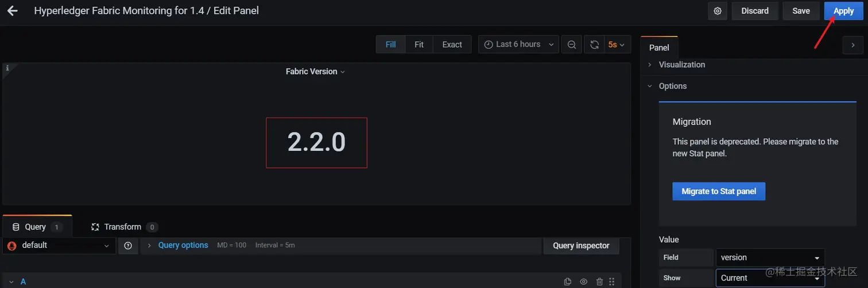Open the Last 6 hours time picker
The image size is (868, 288).
pyautogui.click(x=518, y=44)
